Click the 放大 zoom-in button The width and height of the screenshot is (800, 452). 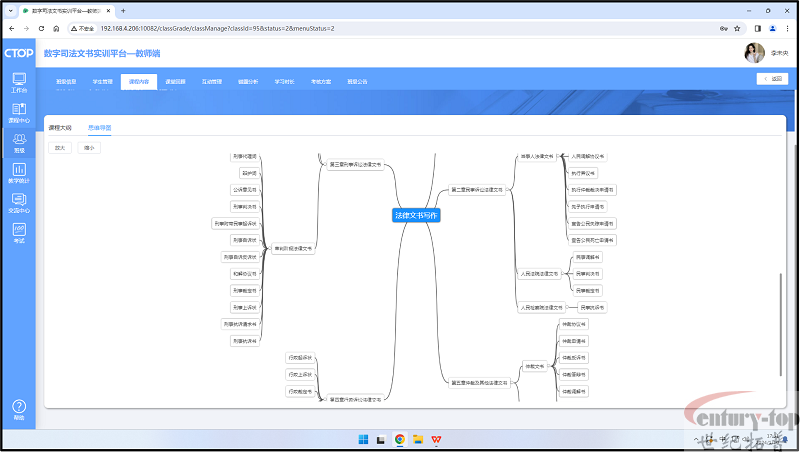[60, 148]
